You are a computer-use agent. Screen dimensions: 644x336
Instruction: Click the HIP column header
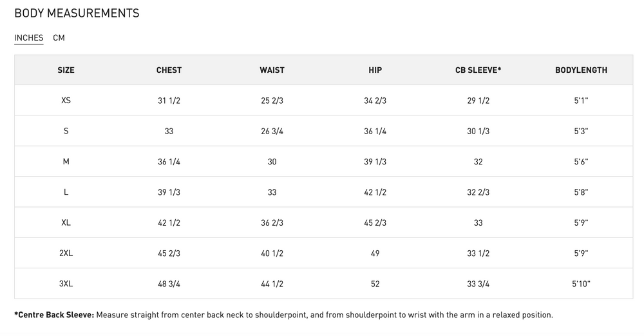point(375,70)
